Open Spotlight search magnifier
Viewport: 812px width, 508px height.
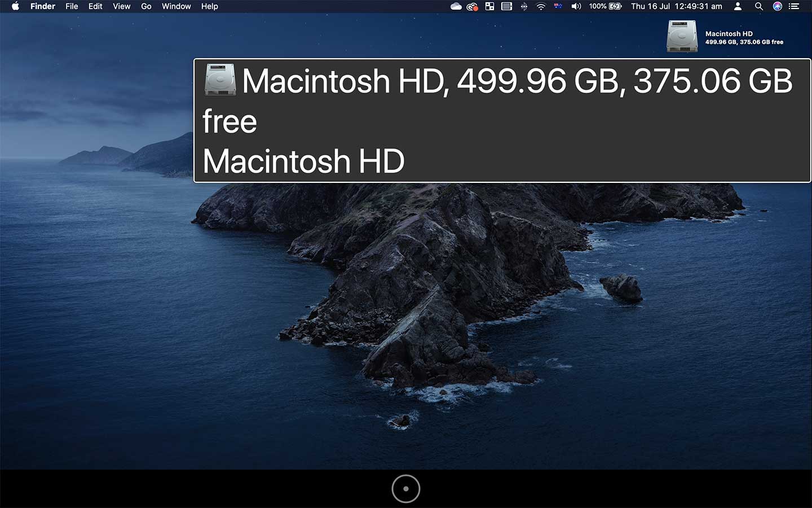pyautogui.click(x=758, y=6)
